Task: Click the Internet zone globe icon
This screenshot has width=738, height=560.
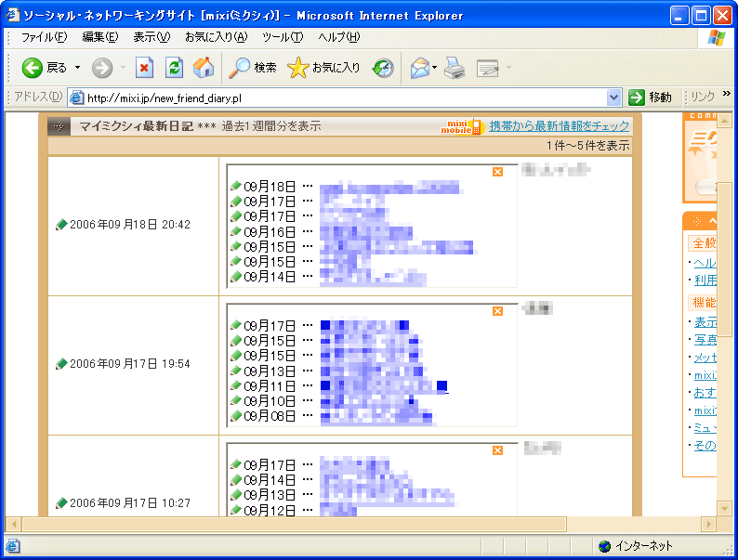Action: pos(604,546)
